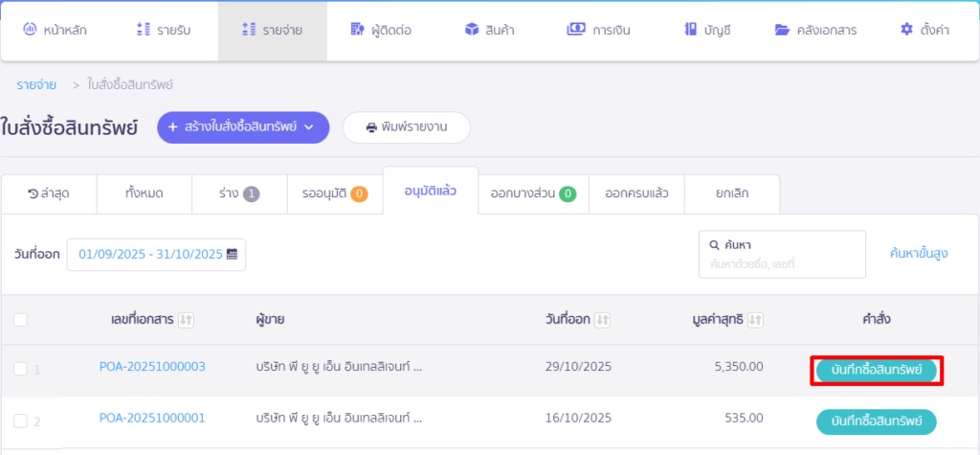Sort by วันที่ออก column icon
980x455 pixels.
[x=602, y=320]
